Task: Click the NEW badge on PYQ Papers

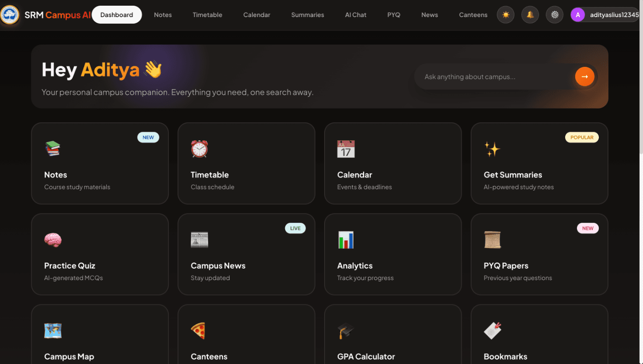Action: [x=587, y=228]
